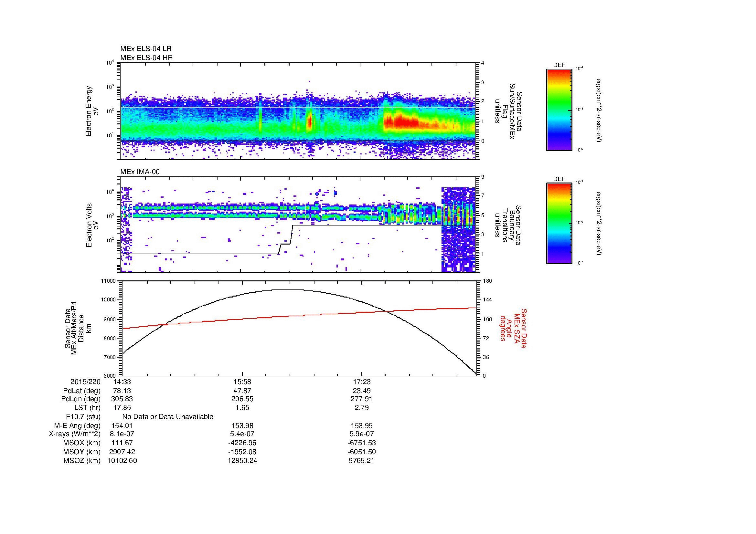Select the lower DEF color bar
Viewport: 756px width, 534px height.
coord(559,224)
